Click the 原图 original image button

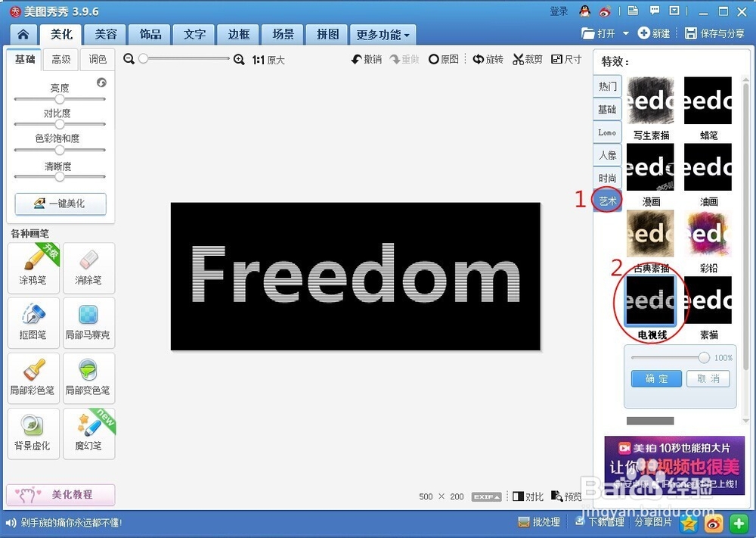pos(444,59)
